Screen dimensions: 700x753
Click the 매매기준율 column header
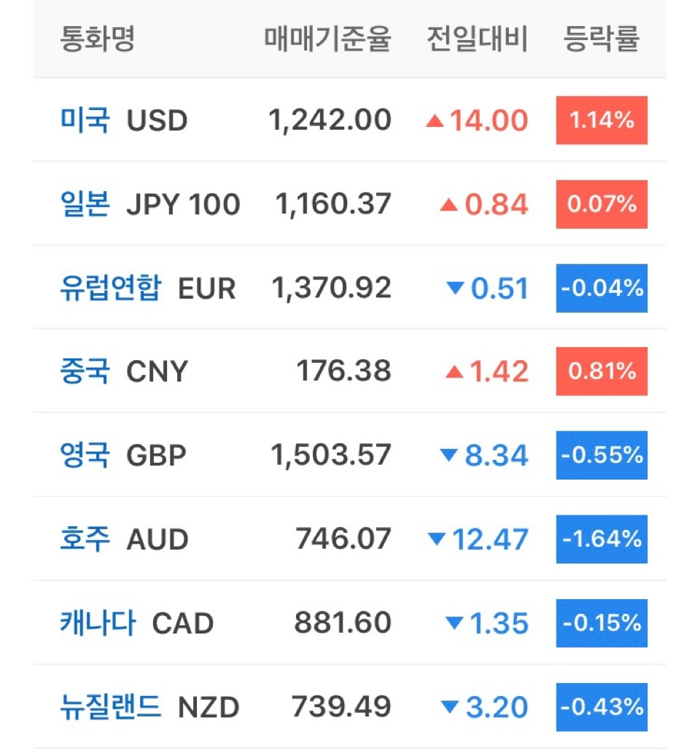pos(327,39)
